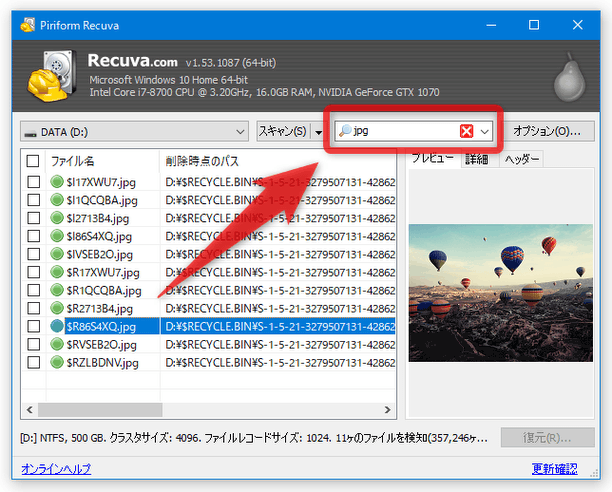The height and width of the screenshot is (492, 612).
Task: Click the path cell of $RVSEB2O.jpg
Action: (280, 345)
